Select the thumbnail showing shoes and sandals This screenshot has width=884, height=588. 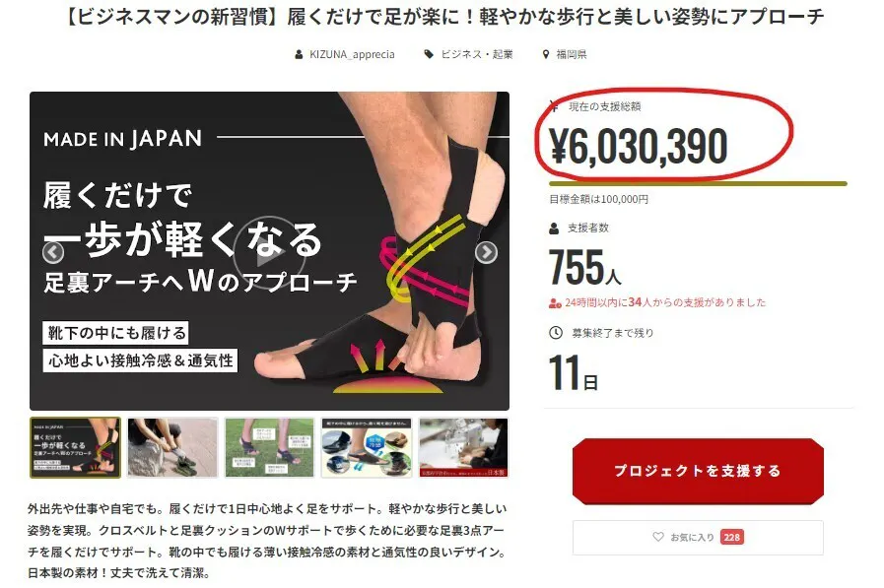coord(367,447)
